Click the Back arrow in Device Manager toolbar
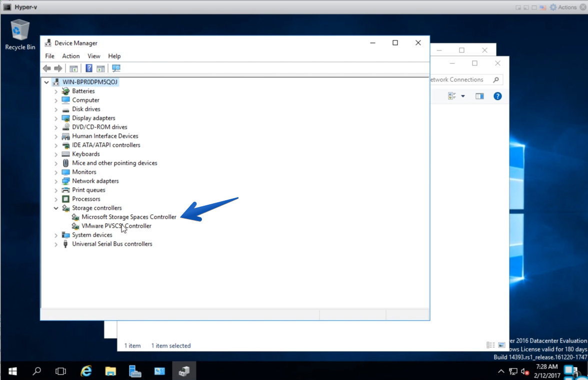Viewport: 588px width, 380px height. click(x=47, y=68)
